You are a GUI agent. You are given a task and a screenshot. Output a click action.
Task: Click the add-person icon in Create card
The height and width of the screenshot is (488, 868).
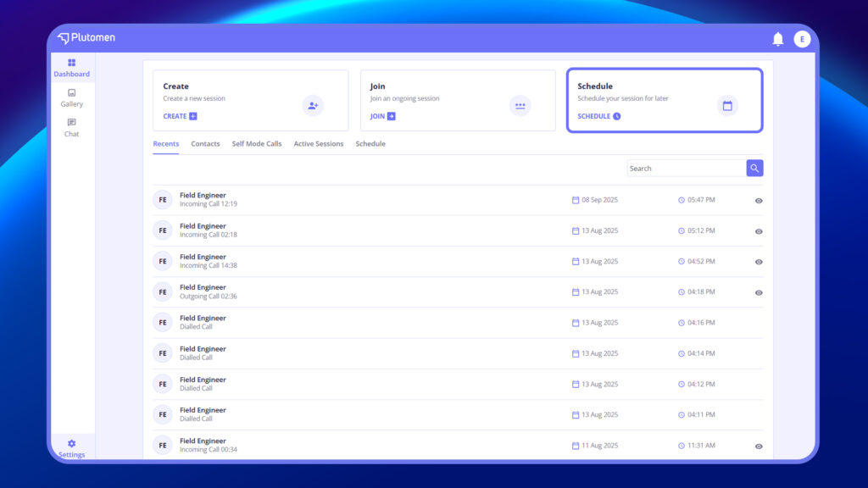point(313,106)
